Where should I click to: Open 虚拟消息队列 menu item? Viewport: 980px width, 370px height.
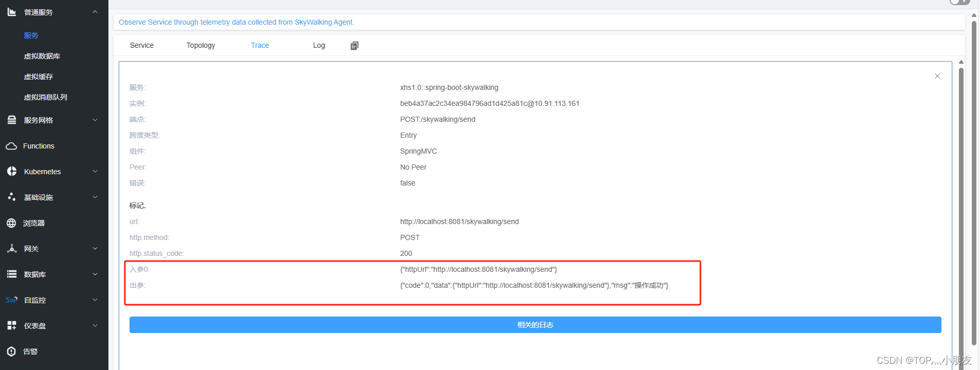[46, 97]
